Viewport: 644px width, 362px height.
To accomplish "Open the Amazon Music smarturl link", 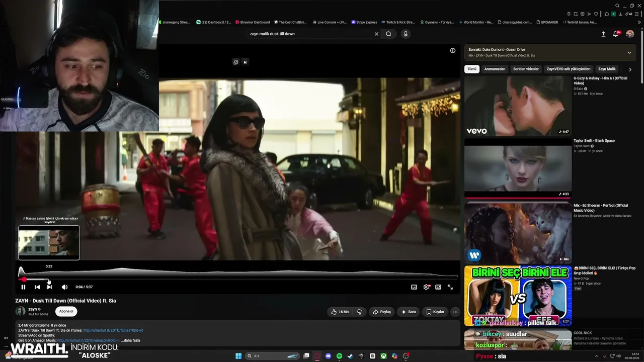I will (x=89, y=340).
